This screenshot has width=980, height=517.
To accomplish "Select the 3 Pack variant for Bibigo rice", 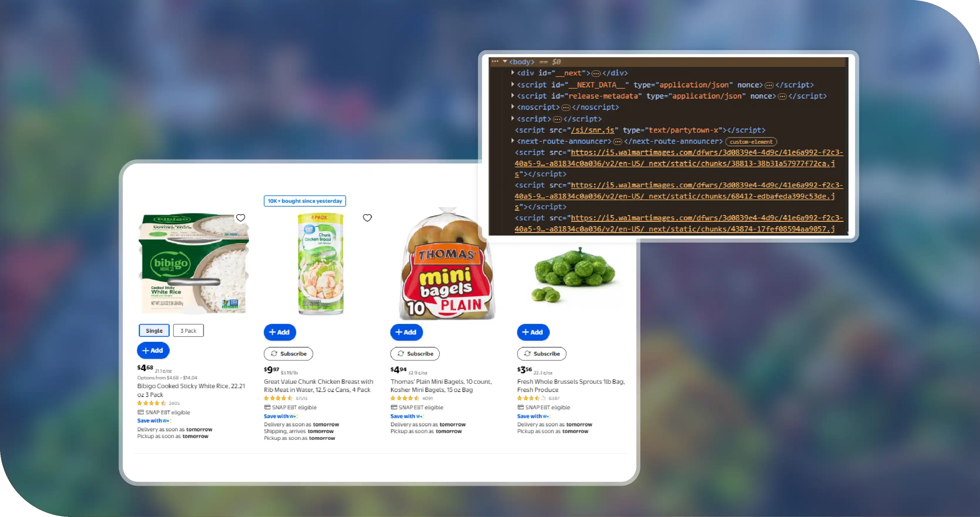I will 188,331.
